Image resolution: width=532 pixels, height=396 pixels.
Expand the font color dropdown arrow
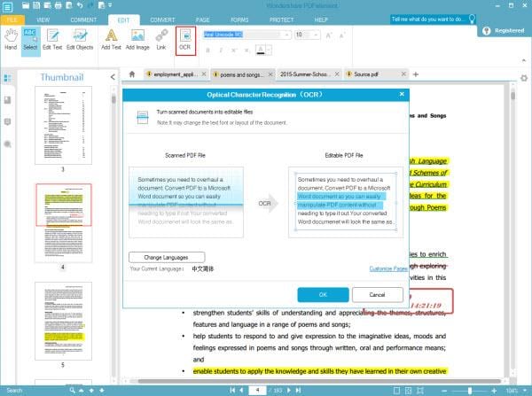[269, 50]
